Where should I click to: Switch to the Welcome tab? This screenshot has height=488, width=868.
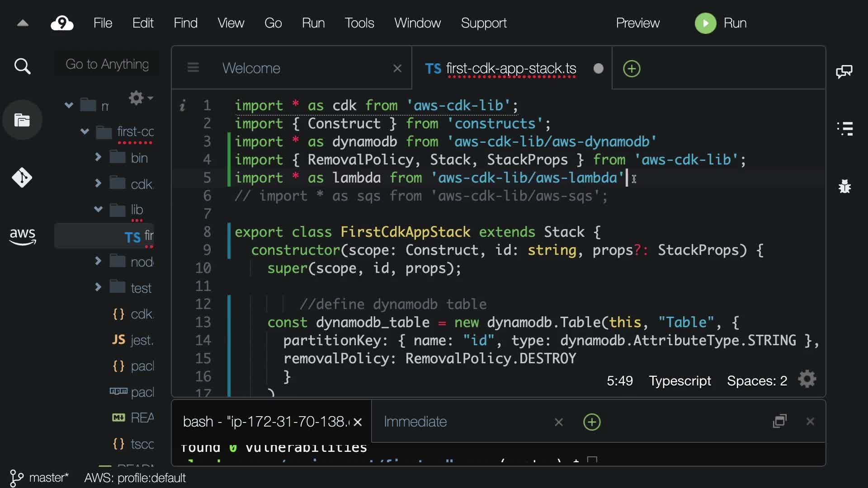[251, 68]
